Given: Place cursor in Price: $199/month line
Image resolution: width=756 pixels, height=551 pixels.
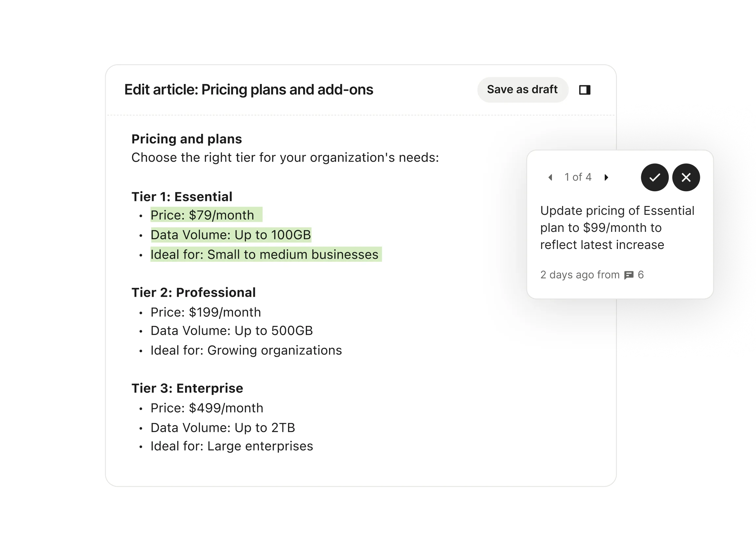Looking at the screenshot, I should [x=205, y=312].
